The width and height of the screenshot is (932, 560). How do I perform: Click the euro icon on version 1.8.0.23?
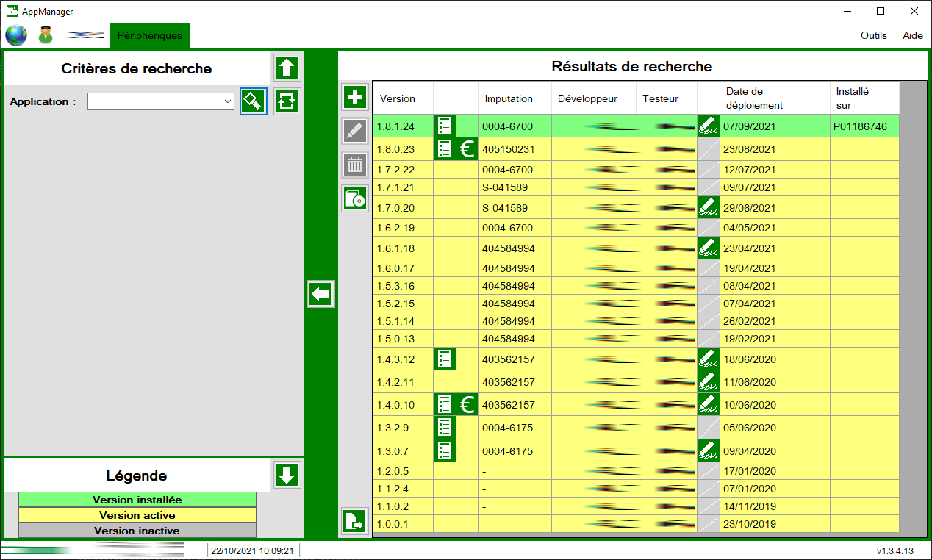[467, 149]
